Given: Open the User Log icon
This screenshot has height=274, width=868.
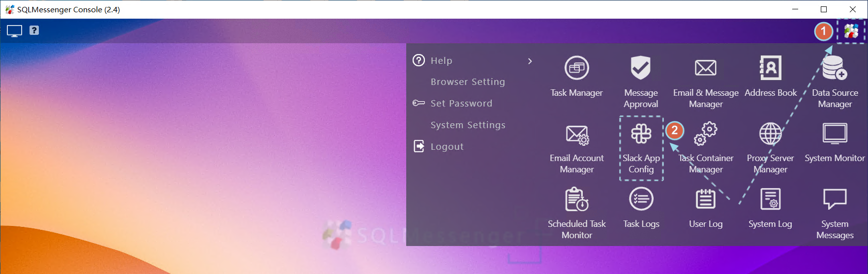Looking at the screenshot, I should [x=706, y=199].
